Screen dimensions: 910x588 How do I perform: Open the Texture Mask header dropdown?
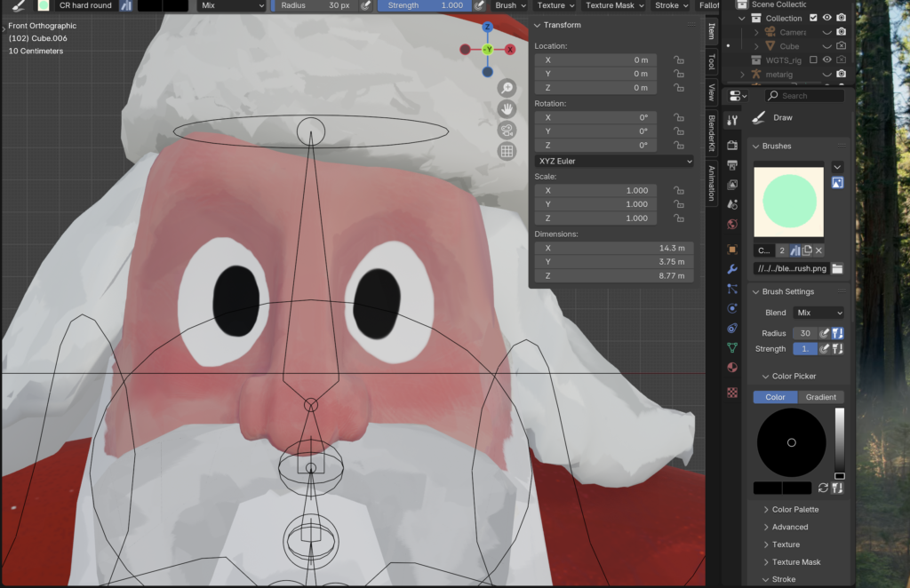[x=615, y=5]
